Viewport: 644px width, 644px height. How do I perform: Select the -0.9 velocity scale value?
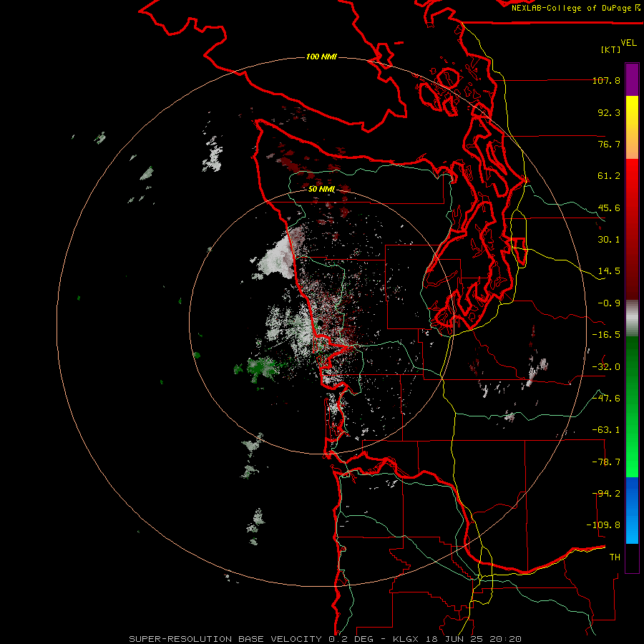[609, 303]
